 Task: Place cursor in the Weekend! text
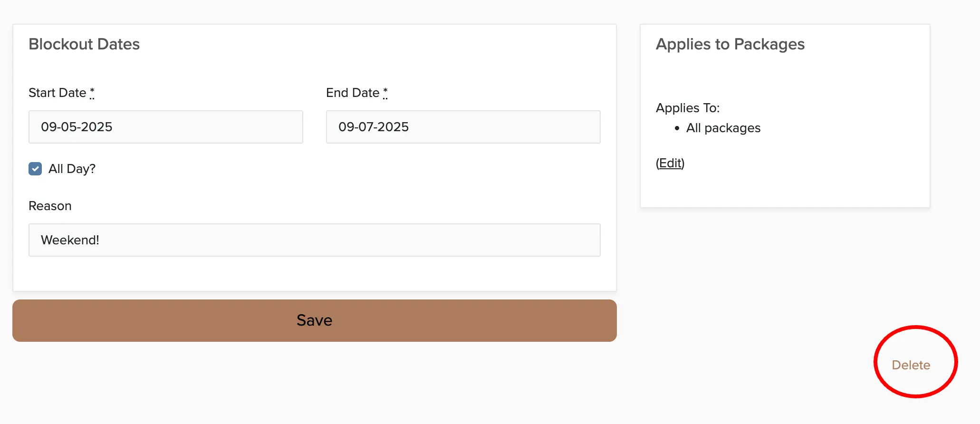(x=70, y=240)
